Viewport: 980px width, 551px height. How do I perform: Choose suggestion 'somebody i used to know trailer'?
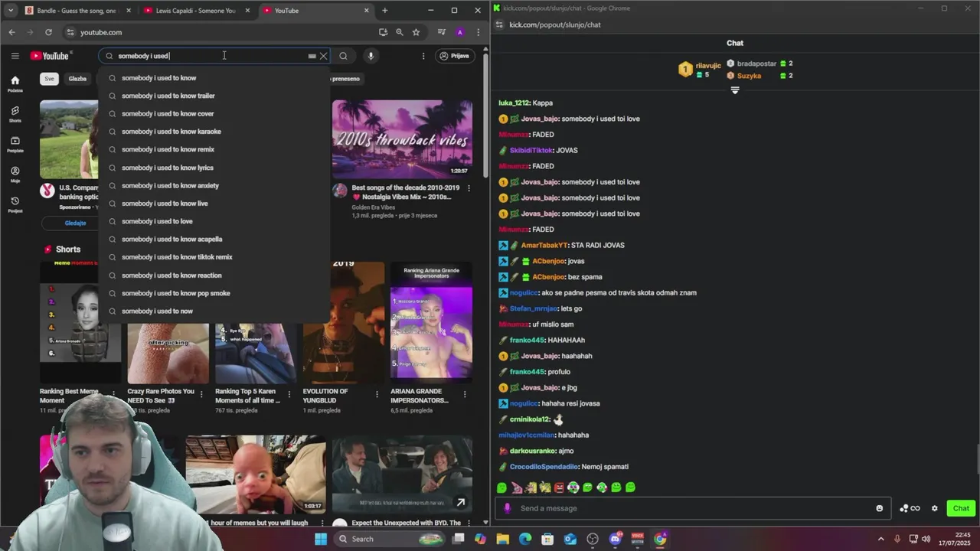214,96
